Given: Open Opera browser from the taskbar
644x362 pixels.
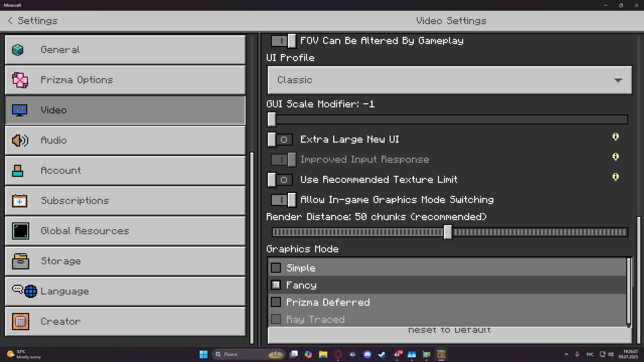Looking at the screenshot, I should tap(338, 354).
